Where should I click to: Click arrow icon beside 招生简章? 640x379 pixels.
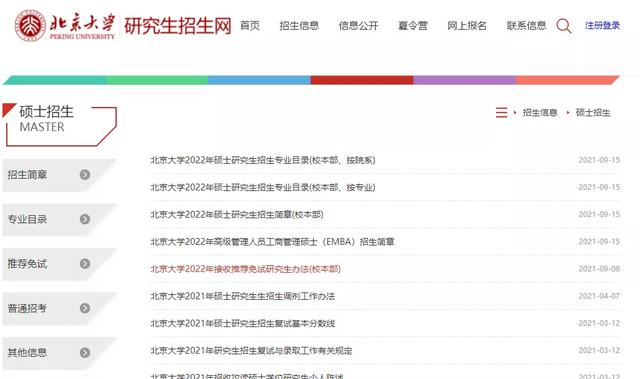click(x=85, y=175)
